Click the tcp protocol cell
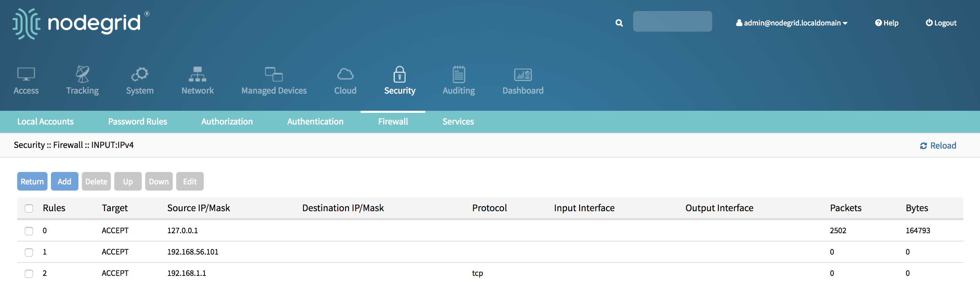Screen dimensions: 980x291 click(478, 273)
